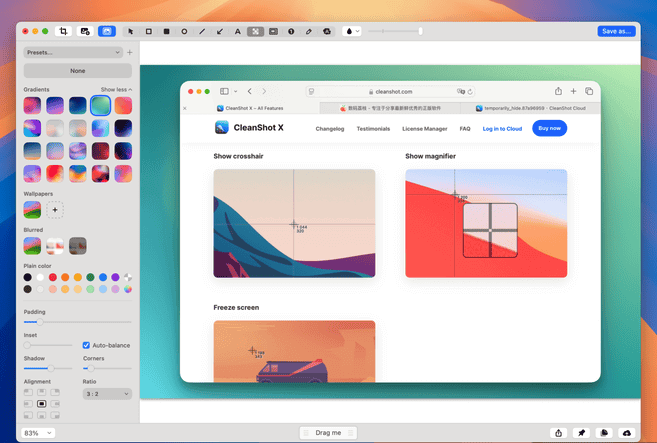
Task: Toggle the Safari sidebar icon
Action: 224,91
